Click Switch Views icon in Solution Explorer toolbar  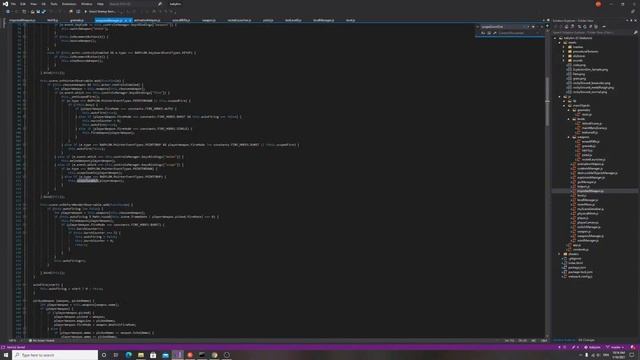(572, 27)
